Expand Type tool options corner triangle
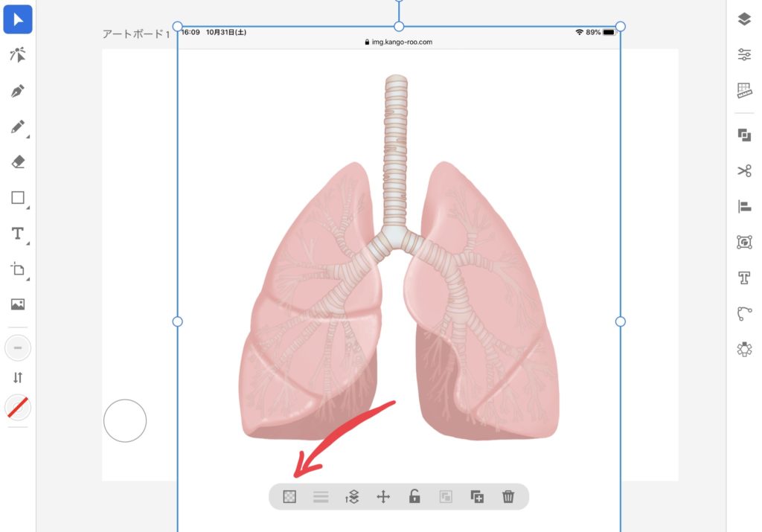The image size is (762, 532). [28, 243]
